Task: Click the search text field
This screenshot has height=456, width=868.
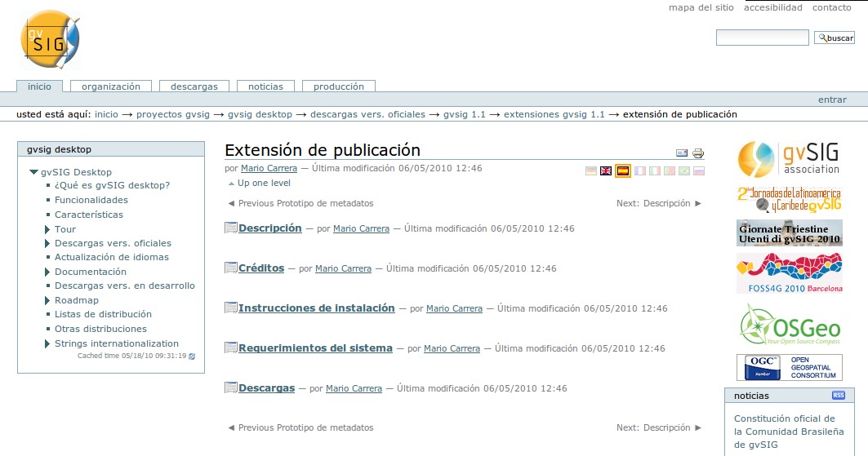Action: pos(762,38)
